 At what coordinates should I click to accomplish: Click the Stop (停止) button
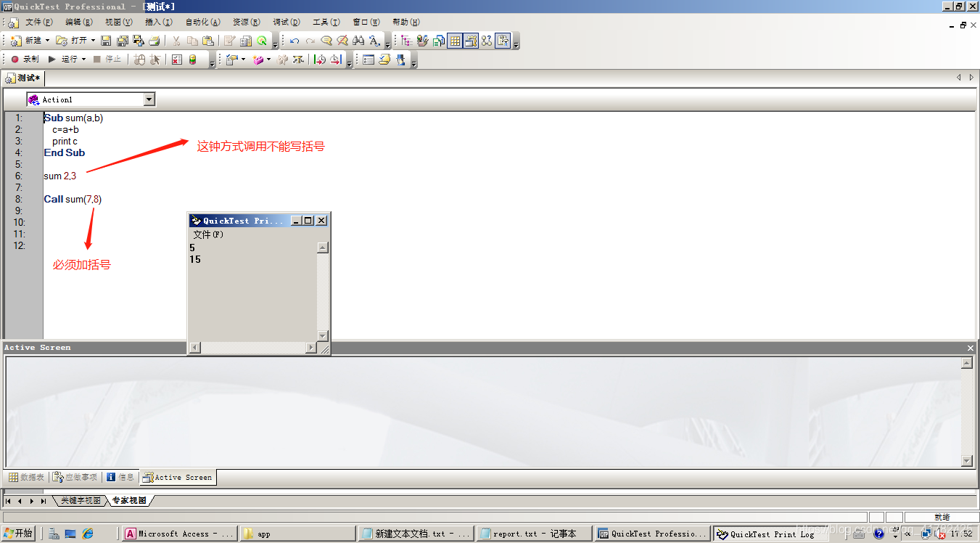tap(107, 60)
